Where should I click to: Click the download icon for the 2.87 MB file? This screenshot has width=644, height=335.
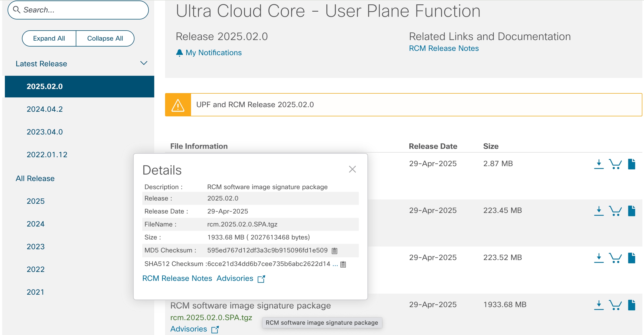[x=598, y=163]
